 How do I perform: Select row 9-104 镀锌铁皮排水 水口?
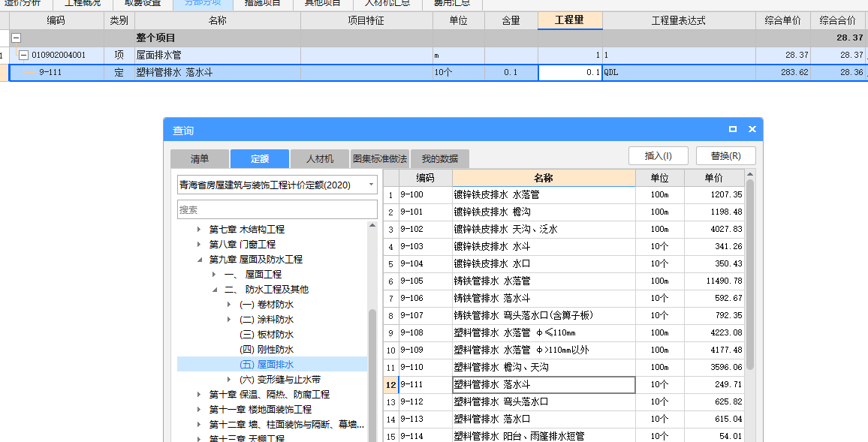(564, 264)
